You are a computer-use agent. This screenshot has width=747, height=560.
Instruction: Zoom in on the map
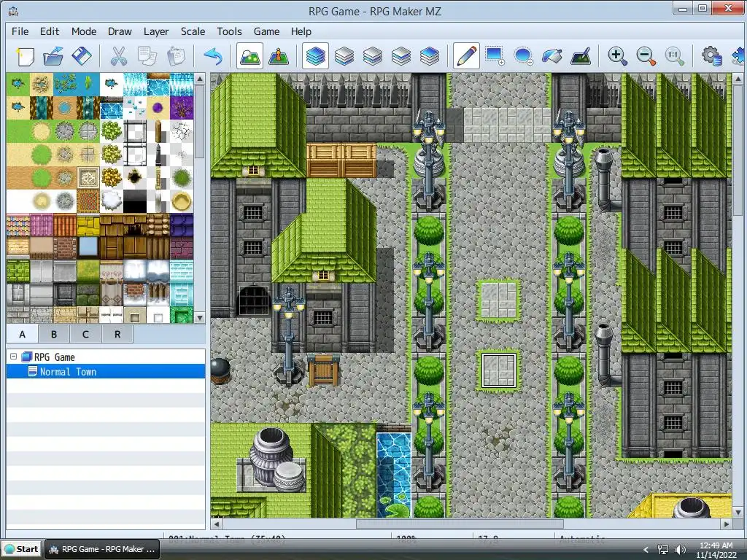click(x=617, y=56)
